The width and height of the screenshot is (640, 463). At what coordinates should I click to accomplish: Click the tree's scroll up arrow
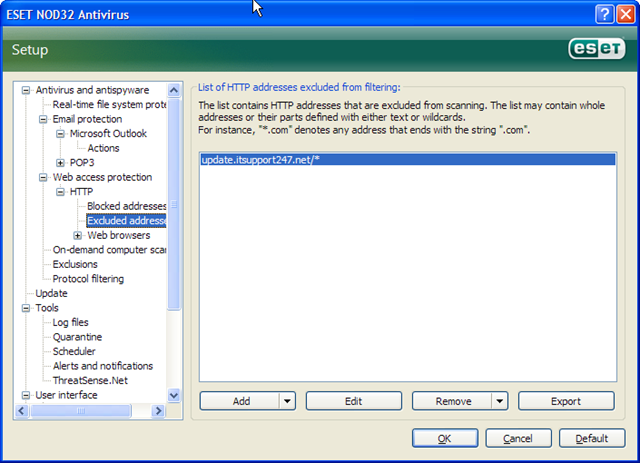coord(174,90)
